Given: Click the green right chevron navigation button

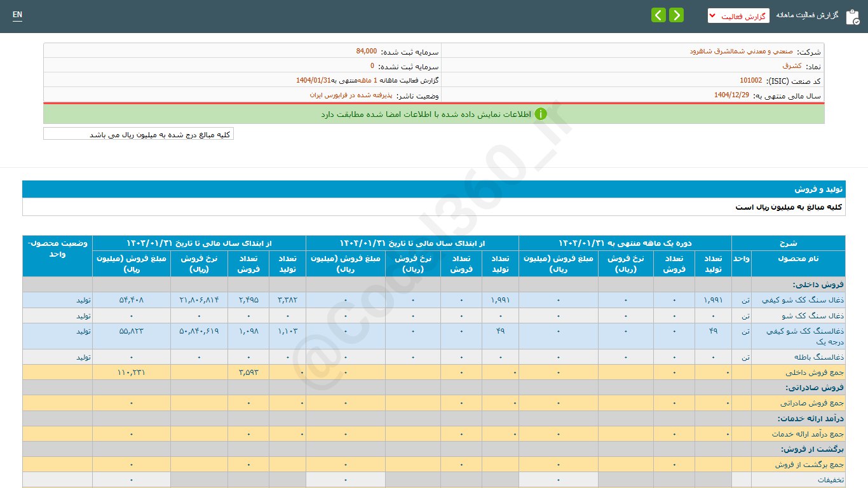Looking at the screenshot, I should coord(676,15).
